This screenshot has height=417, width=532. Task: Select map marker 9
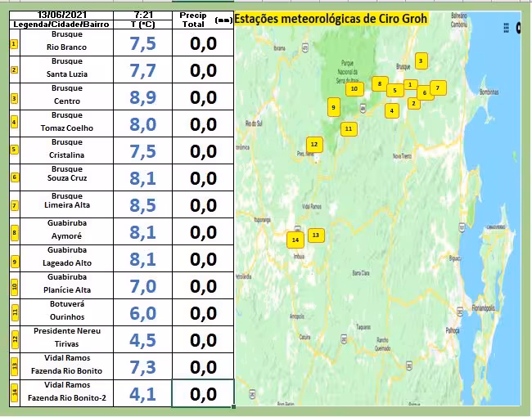coord(333,107)
